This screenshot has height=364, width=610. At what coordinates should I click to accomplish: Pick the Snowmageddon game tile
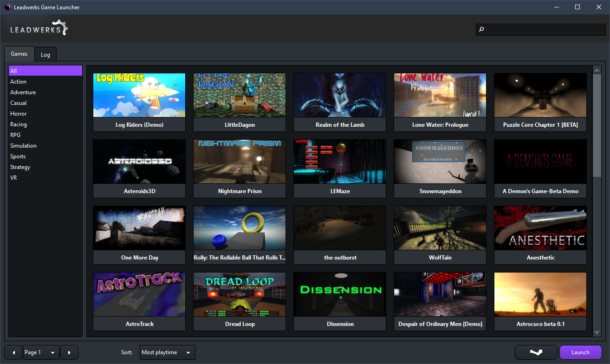pos(440,162)
